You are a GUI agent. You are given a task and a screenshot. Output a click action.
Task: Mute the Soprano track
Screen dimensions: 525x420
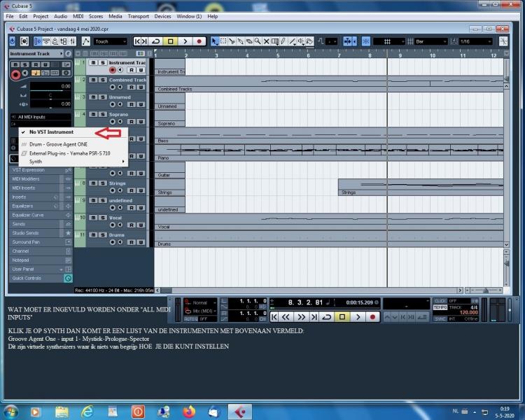93,114
